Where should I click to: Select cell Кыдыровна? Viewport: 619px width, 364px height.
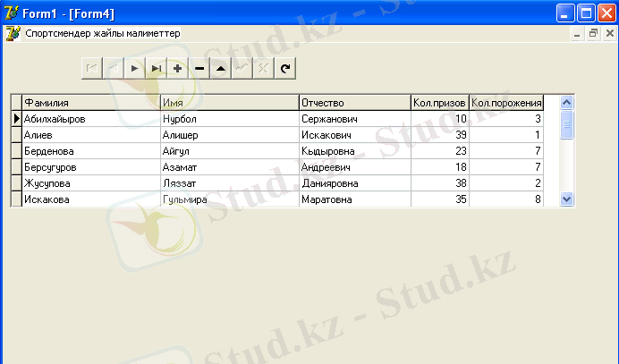[355, 151]
